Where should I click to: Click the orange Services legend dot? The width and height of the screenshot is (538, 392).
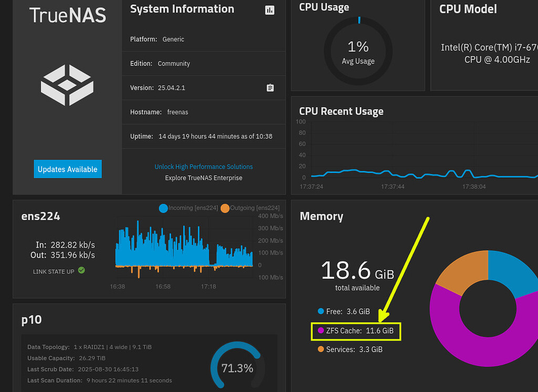tap(320, 349)
